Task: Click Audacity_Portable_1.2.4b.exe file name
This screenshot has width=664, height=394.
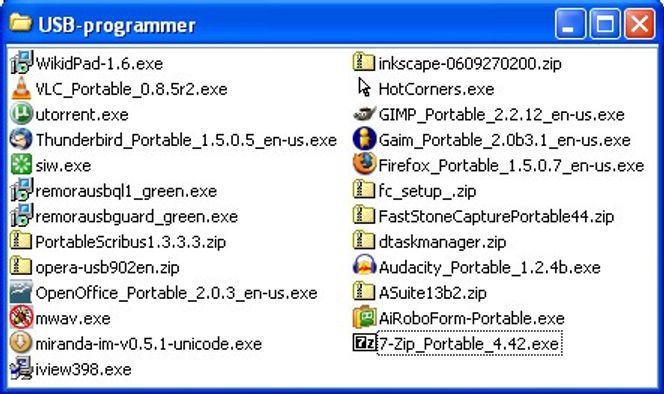Action: tap(490, 267)
